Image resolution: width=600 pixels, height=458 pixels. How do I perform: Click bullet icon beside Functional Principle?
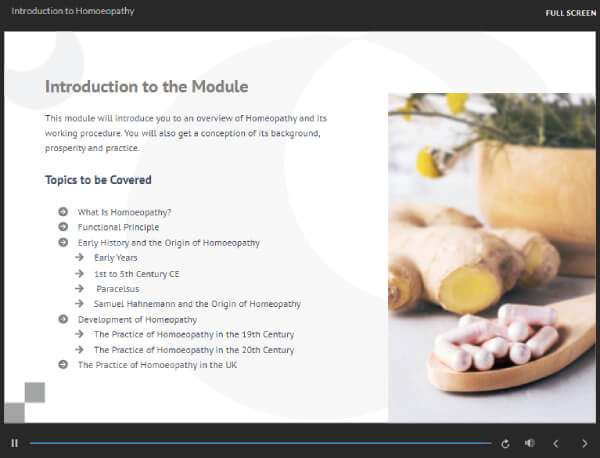63,227
